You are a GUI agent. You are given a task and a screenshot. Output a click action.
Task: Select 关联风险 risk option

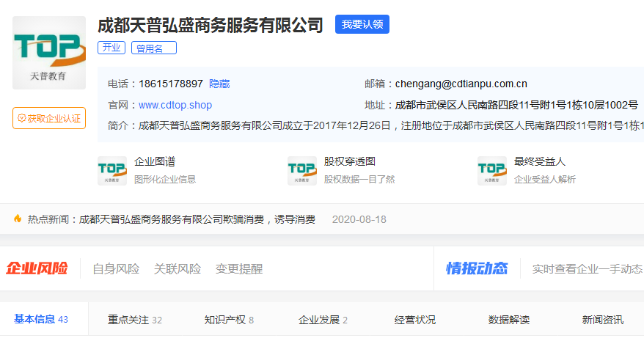click(x=178, y=268)
